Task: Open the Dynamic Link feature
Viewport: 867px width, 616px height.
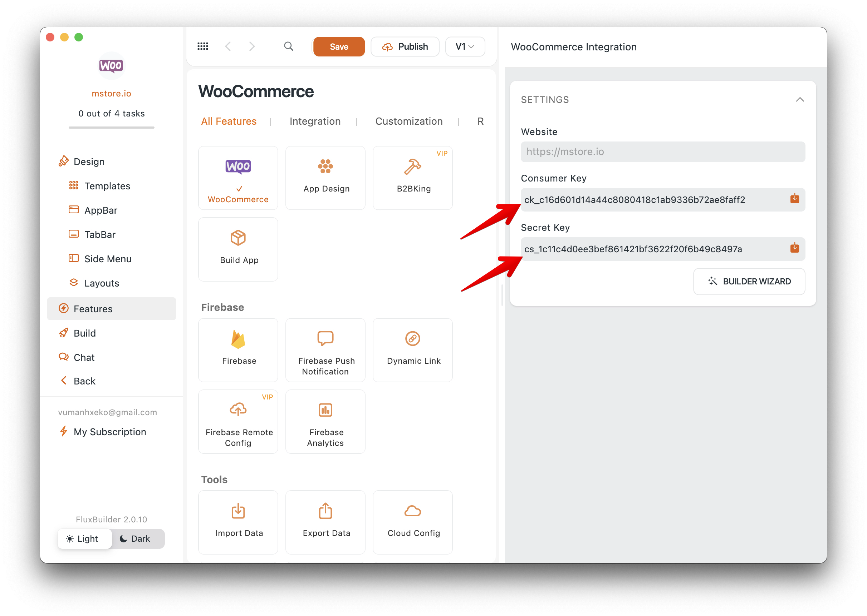Action: pyautogui.click(x=413, y=349)
